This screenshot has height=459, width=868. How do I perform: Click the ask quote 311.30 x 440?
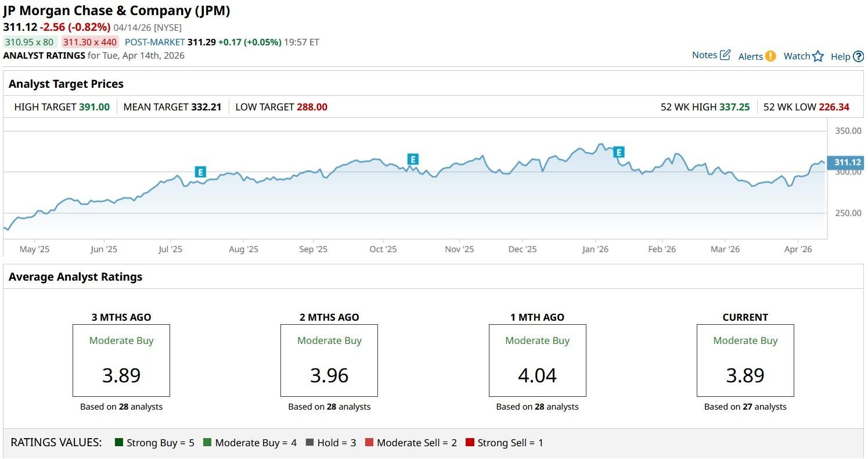tap(90, 42)
